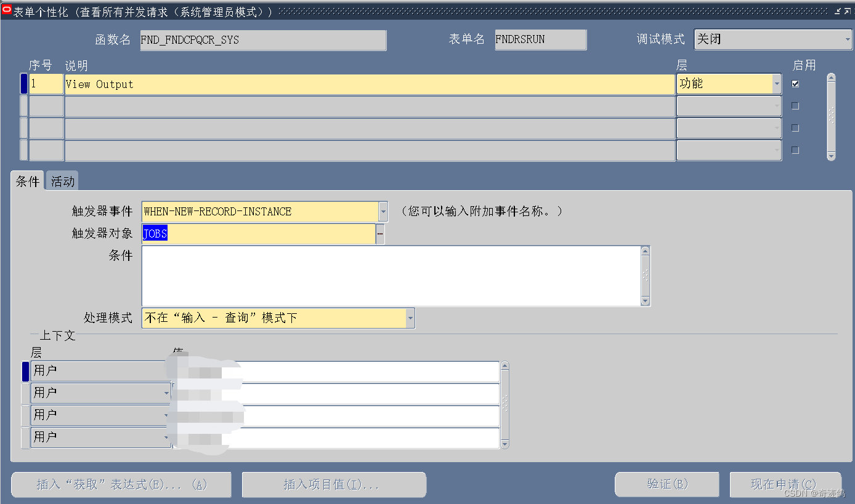Open the 层 dropdown showing 功能
Screen dimensions: 855x504
[x=777, y=83]
